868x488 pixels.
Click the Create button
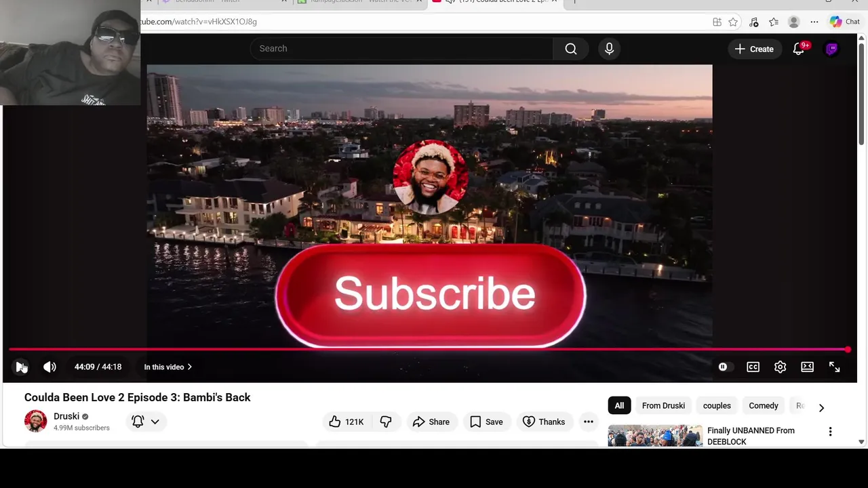click(754, 49)
